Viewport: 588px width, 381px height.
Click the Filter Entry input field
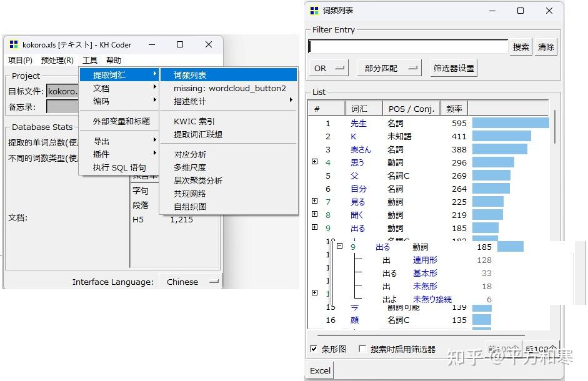click(x=409, y=46)
